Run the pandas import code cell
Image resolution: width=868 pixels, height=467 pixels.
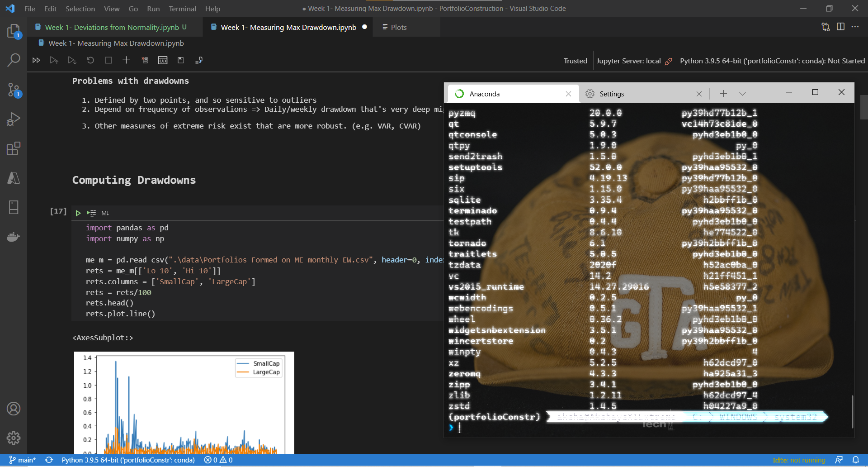pos(77,213)
